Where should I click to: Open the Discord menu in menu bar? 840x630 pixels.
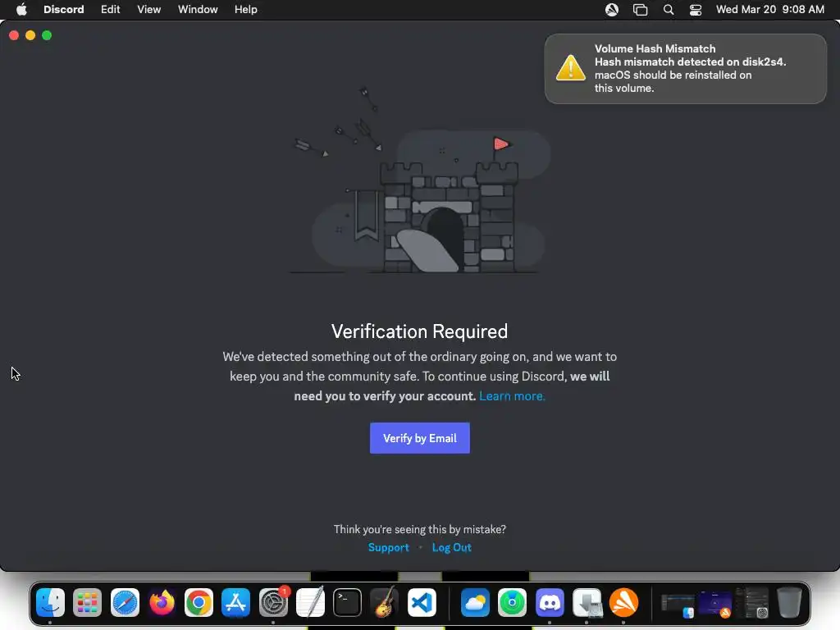[x=64, y=10]
